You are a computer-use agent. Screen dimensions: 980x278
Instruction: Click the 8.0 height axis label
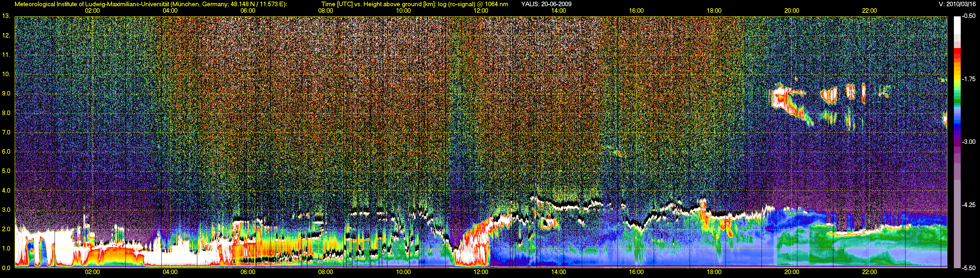point(6,113)
